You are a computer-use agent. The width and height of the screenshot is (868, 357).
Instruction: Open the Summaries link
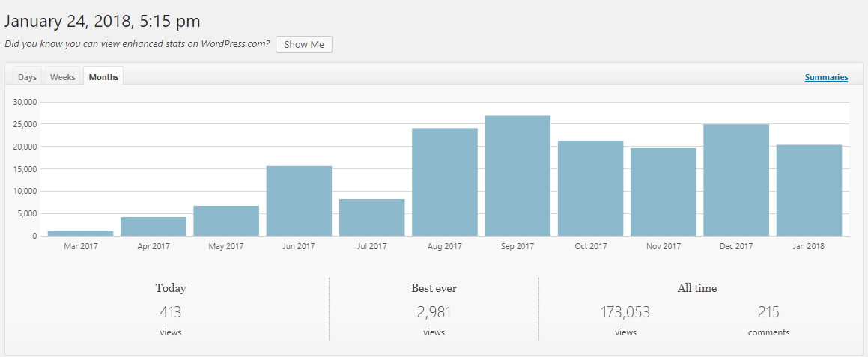coord(826,78)
